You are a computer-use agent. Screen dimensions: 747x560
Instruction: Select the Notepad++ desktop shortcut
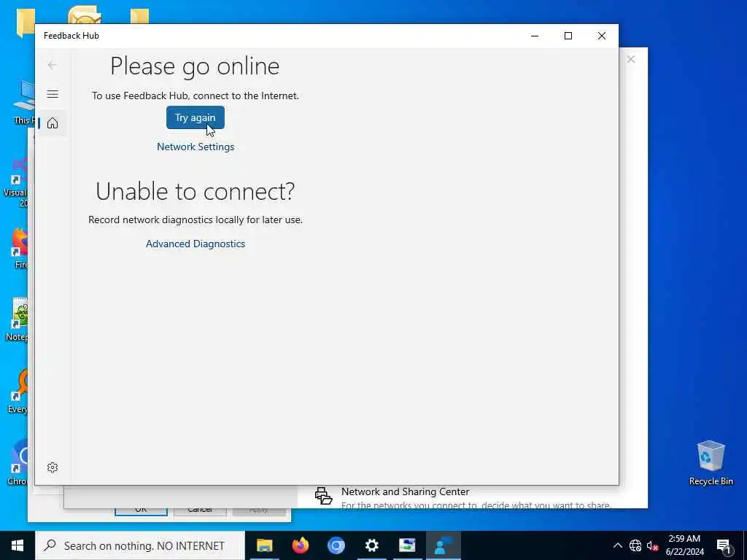click(18, 319)
